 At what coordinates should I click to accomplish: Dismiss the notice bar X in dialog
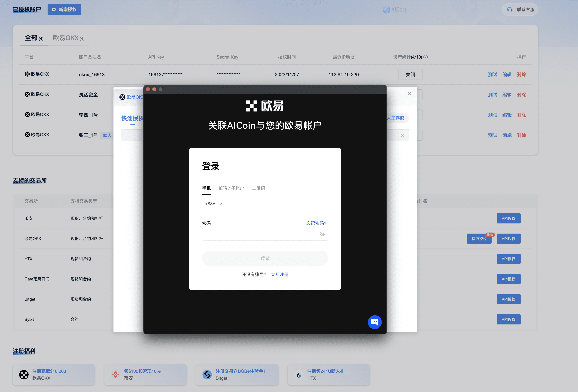pos(402,135)
